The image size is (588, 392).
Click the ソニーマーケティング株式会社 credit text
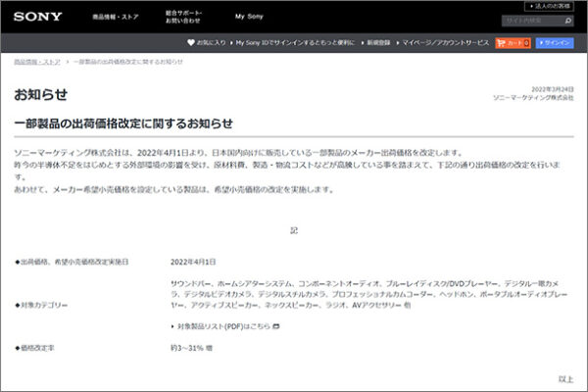tap(533, 98)
